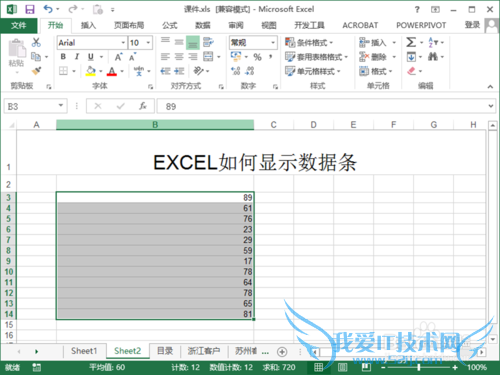Adjust the zoom slider handle
This screenshot has width=500, height=375.
(419, 367)
